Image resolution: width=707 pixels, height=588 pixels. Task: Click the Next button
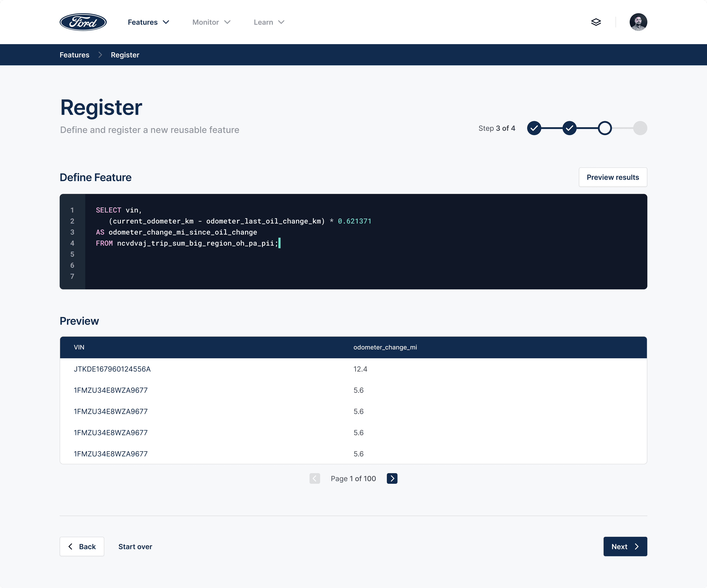click(625, 546)
